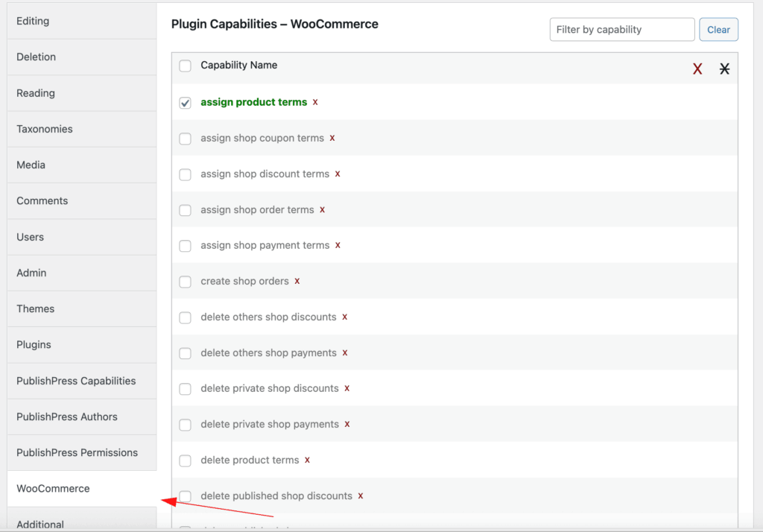Click red x beside delete private shop payments
The width and height of the screenshot is (763, 532).
click(x=347, y=425)
